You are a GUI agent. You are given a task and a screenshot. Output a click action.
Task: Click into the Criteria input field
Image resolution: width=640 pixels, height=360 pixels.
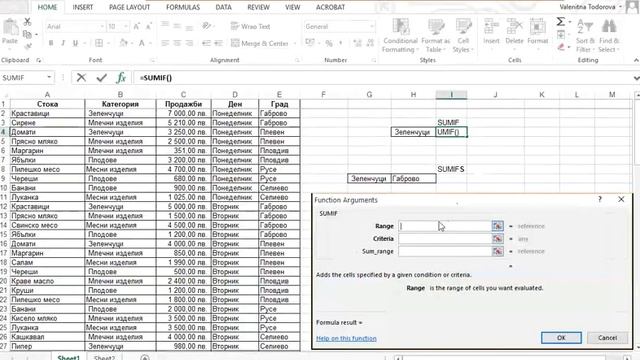(445, 239)
